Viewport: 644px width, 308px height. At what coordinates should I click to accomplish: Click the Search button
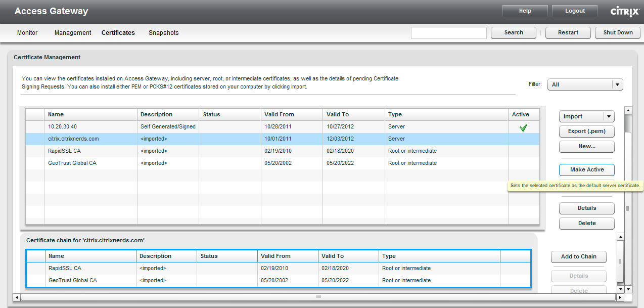[x=514, y=33]
